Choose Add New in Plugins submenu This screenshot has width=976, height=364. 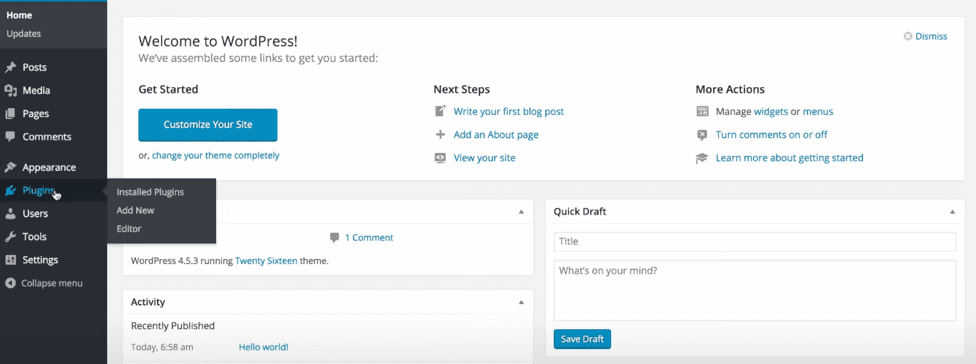coord(135,210)
